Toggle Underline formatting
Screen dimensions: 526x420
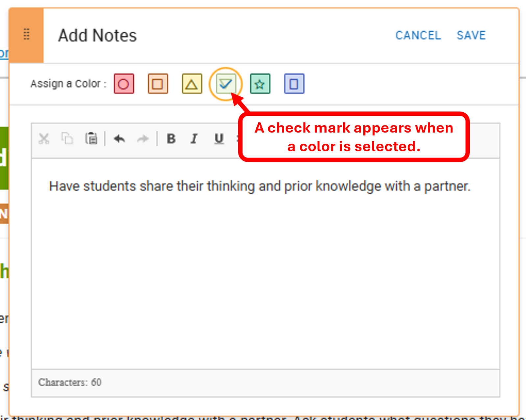click(219, 139)
